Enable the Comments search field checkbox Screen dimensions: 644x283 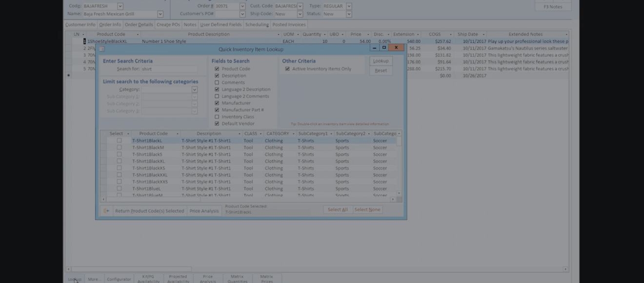click(x=217, y=82)
